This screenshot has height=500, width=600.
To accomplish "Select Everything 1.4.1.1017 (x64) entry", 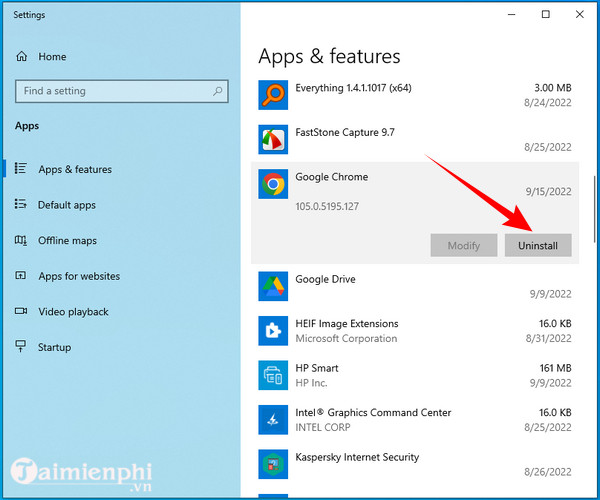I will [x=415, y=95].
